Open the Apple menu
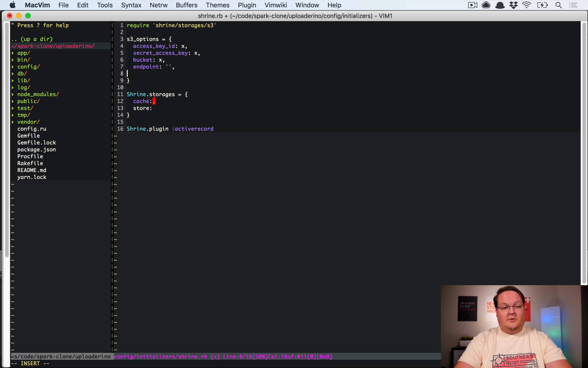 [13, 5]
